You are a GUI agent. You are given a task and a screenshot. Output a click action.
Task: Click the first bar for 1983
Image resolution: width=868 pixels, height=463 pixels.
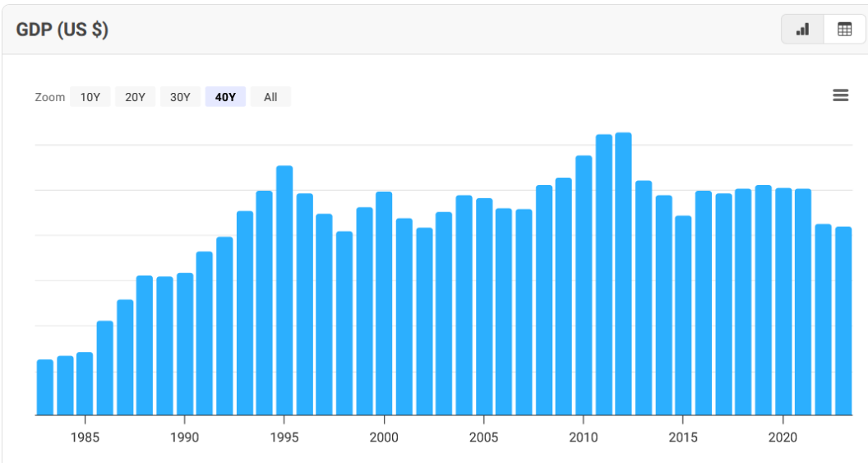tap(45, 387)
